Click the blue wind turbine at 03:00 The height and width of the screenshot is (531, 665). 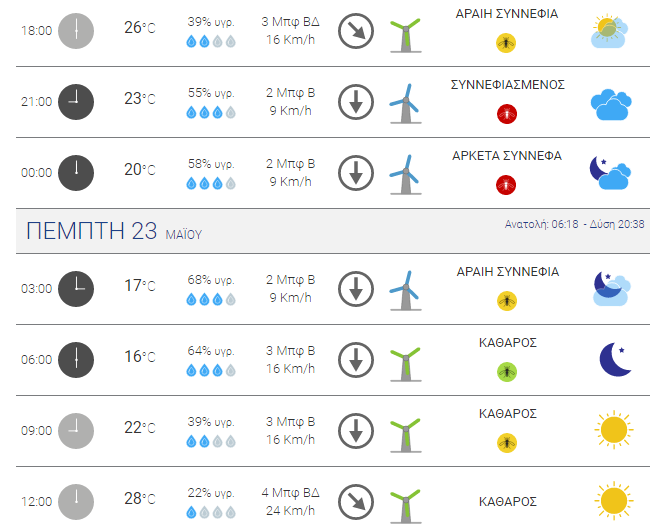pos(405,291)
